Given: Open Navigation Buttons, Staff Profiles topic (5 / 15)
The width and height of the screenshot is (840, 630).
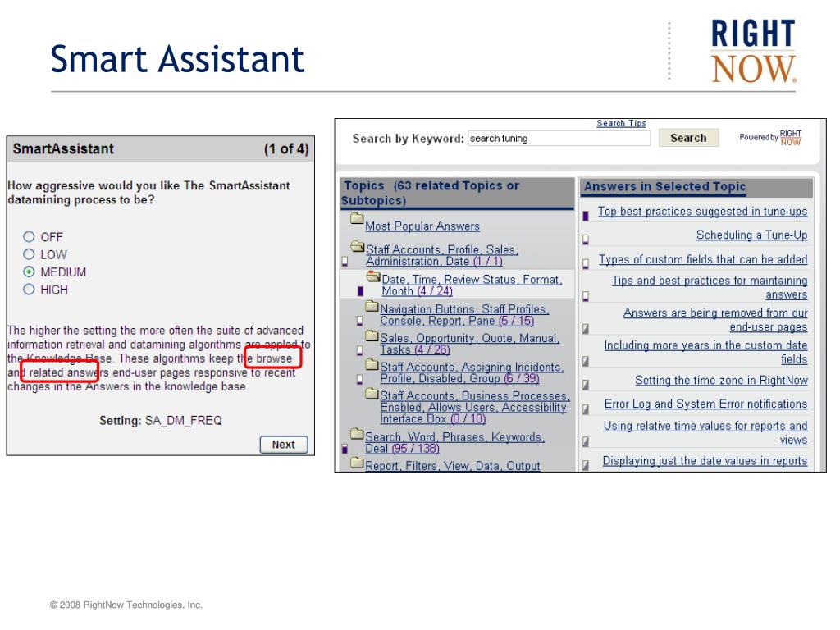Looking at the screenshot, I should (x=464, y=315).
